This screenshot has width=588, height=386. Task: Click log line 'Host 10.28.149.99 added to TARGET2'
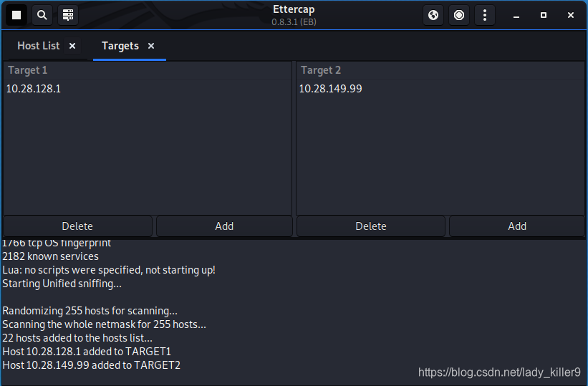(91, 365)
